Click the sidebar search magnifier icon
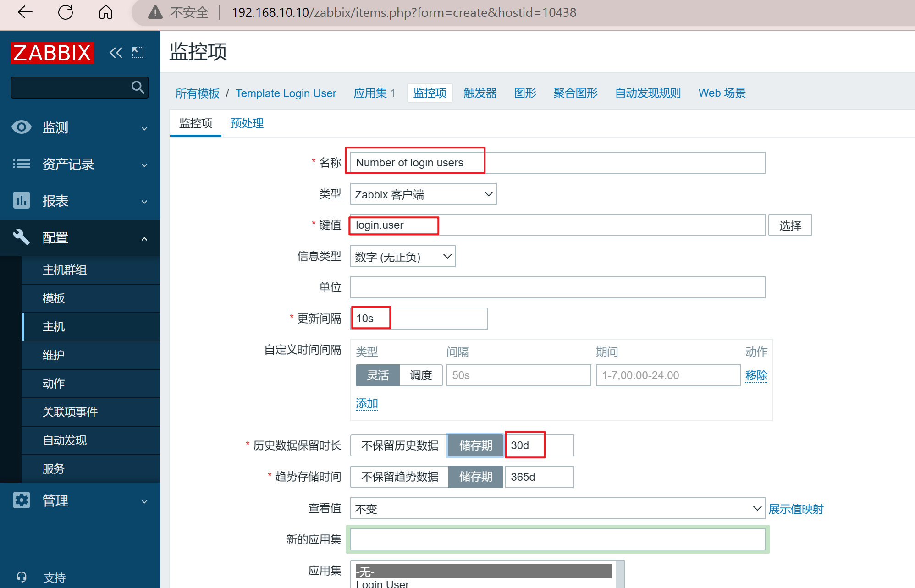The height and width of the screenshot is (588, 915). tap(138, 87)
